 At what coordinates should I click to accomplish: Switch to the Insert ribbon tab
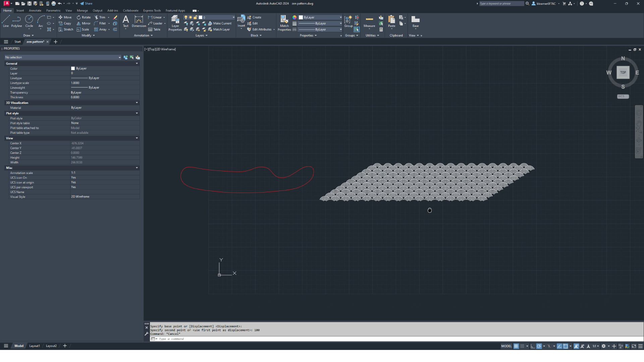[20, 10]
